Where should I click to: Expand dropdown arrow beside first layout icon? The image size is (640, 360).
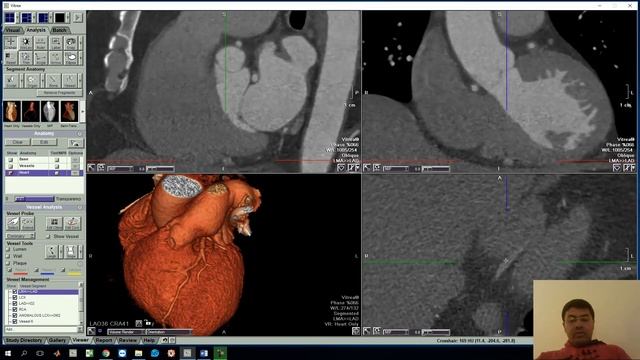coord(18,18)
